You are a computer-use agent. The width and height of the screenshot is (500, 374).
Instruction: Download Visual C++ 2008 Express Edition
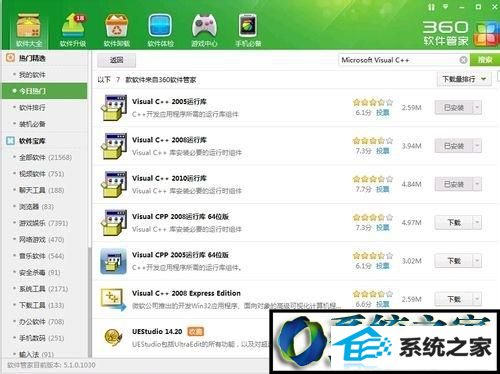point(454,299)
